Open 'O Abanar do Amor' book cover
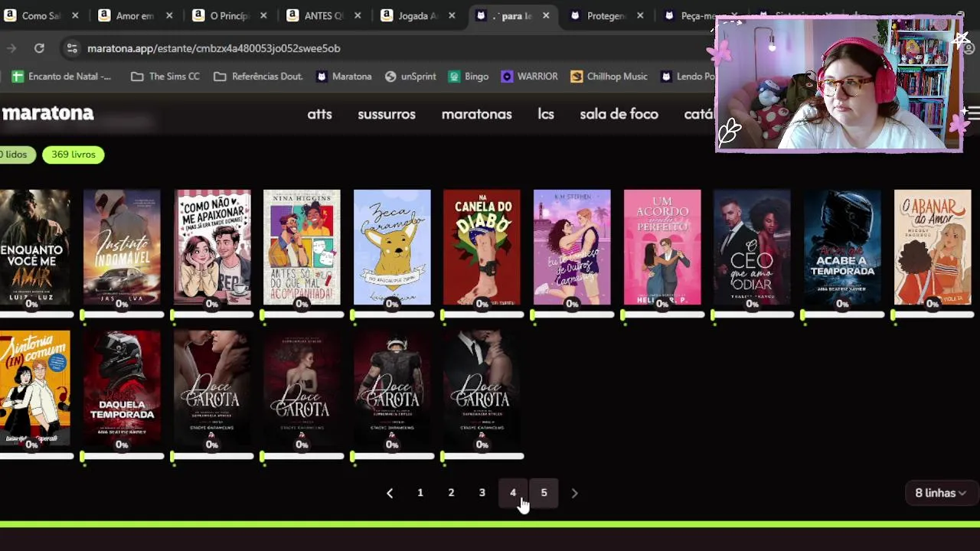 pos(933,247)
